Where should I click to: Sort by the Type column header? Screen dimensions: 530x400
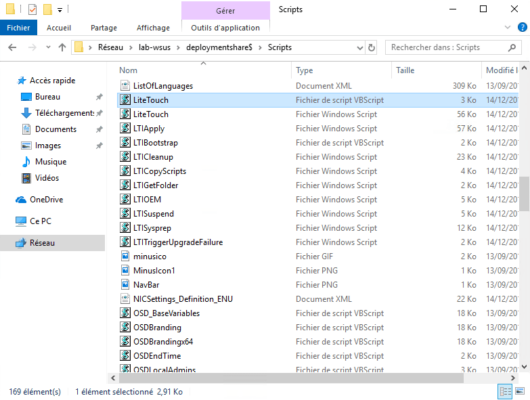pos(304,70)
